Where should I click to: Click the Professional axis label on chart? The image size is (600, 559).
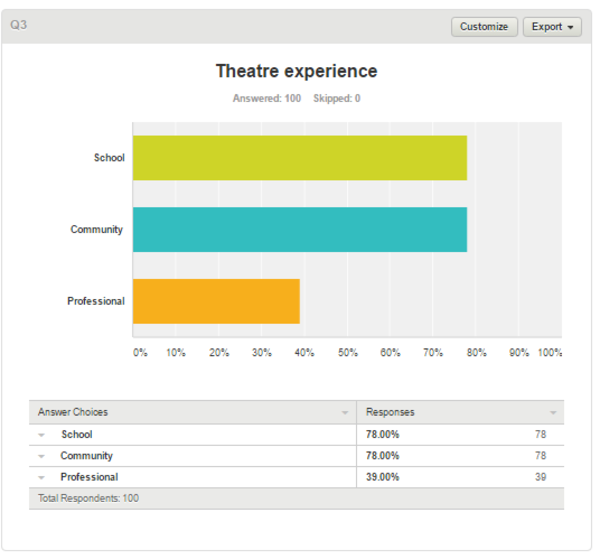(x=96, y=301)
